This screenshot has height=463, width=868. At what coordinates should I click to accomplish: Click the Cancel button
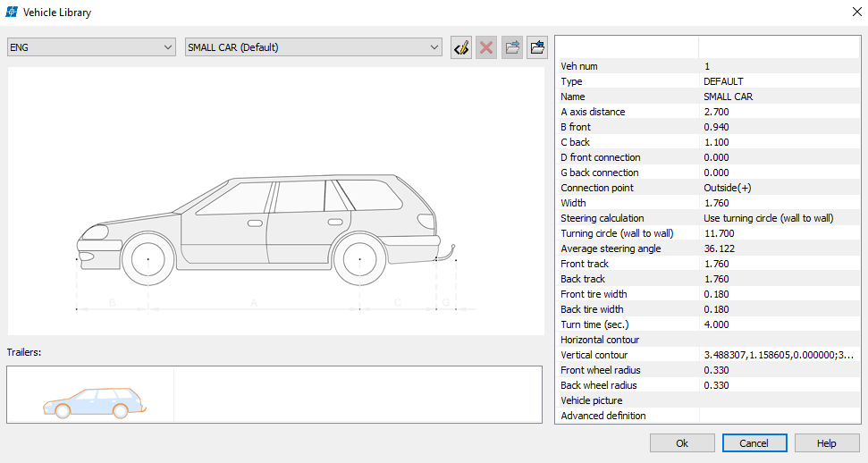[x=754, y=443]
